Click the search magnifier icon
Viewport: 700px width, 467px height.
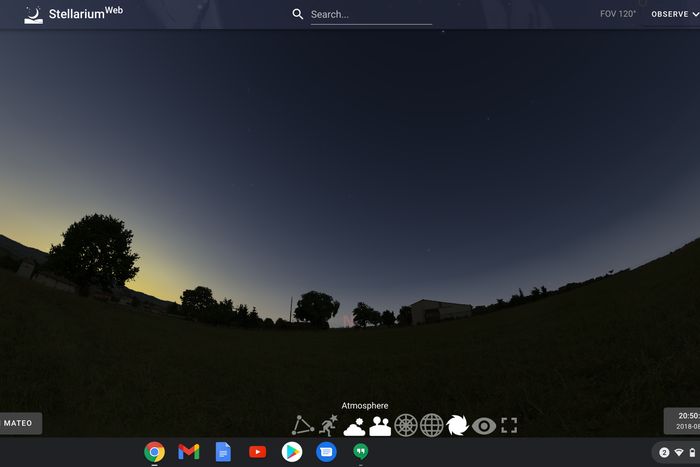pos(298,14)
